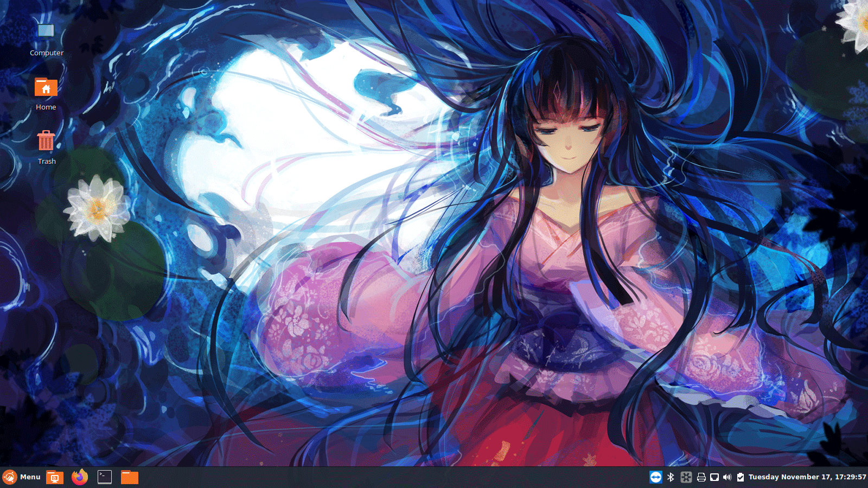Click the "Trash" text label on desktop
Image resolution: width=868 pixels, height=488 pixels.
47,162
